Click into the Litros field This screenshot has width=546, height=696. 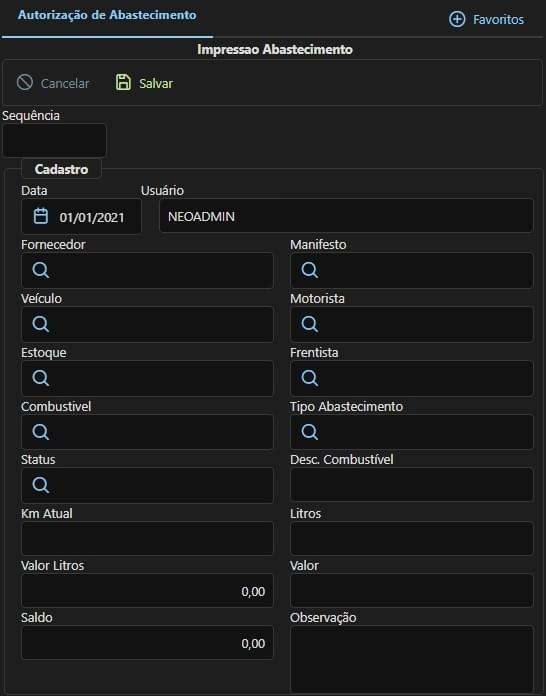point(411,538)
